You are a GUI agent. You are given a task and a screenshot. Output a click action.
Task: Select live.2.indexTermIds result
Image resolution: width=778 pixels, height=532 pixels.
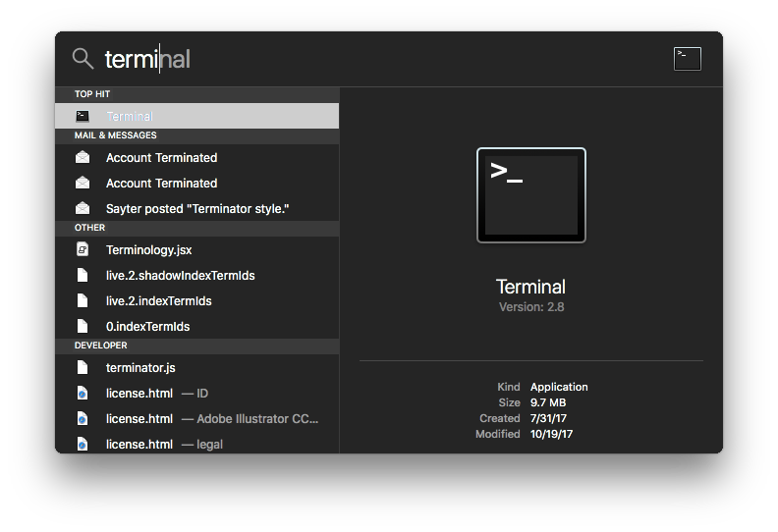[197, 300]
